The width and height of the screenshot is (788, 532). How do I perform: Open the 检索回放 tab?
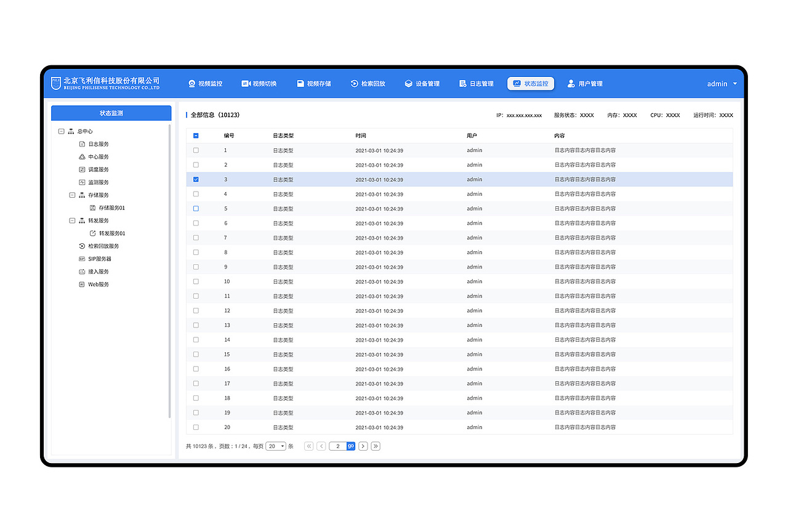tap(368, 84)
